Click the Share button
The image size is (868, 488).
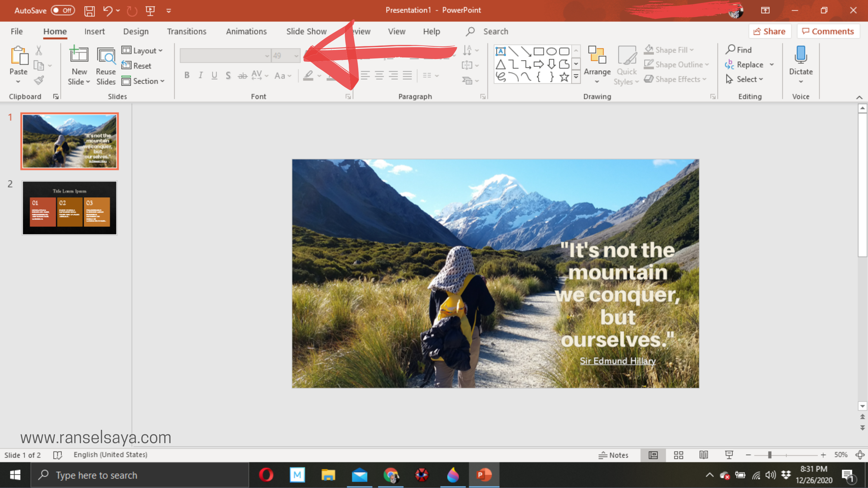coord(770,31)
